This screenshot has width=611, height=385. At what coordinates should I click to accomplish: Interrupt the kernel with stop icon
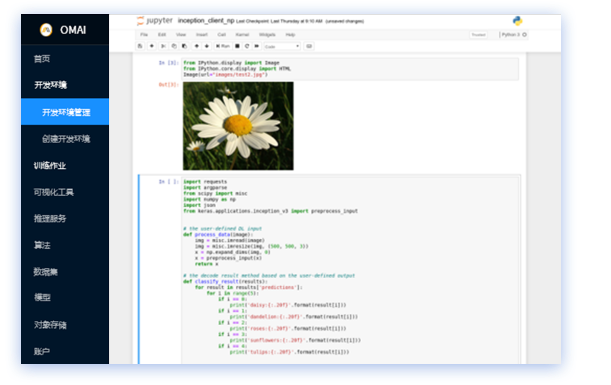(x=237, y=46)
